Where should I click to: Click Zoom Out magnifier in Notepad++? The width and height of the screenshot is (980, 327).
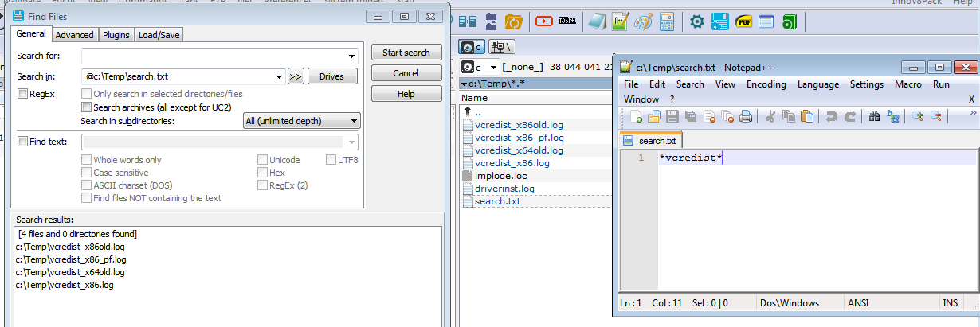pos(935,117)
